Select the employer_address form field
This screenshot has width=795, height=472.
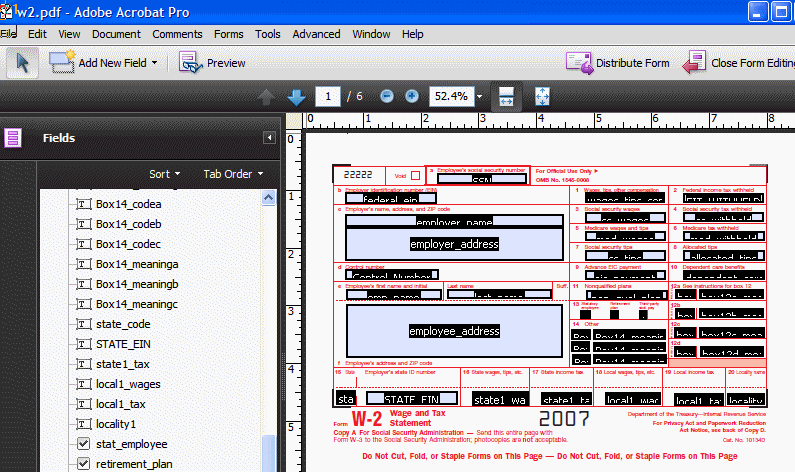tap(454, 244)
